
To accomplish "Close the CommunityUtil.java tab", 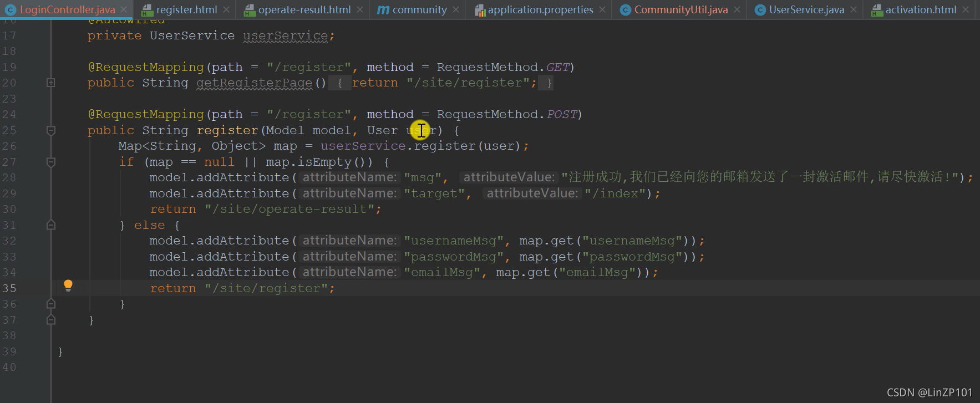I will [x=737, y=10].
